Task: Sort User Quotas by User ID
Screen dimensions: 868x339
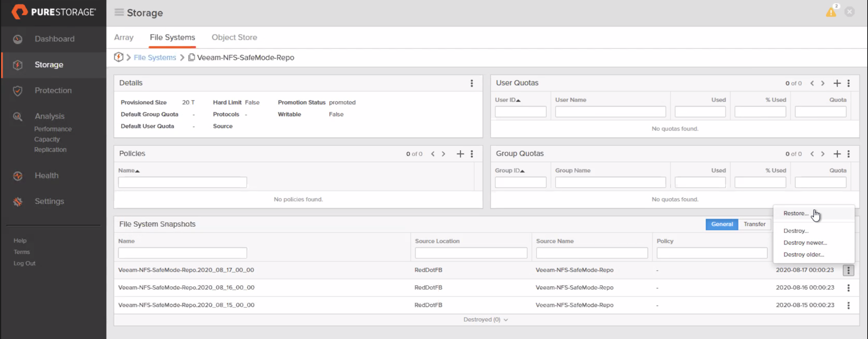Action: (x=508, y=100)
